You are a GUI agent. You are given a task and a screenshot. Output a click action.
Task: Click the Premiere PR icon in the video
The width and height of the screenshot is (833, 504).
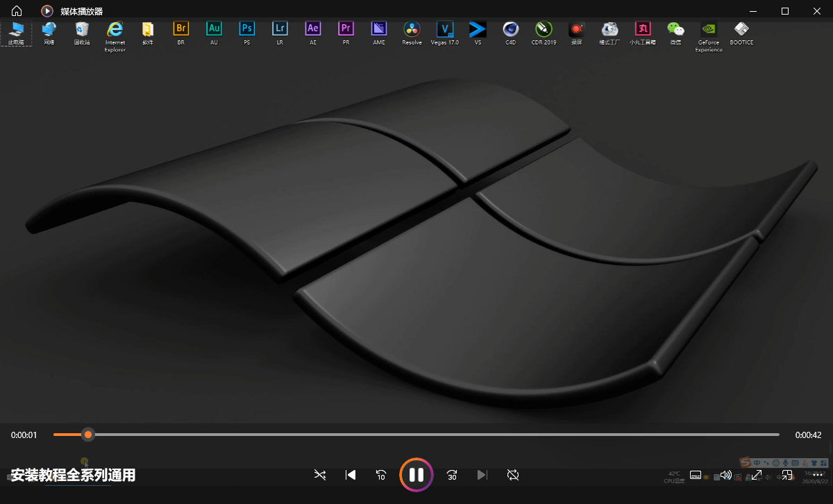point(346,33)
